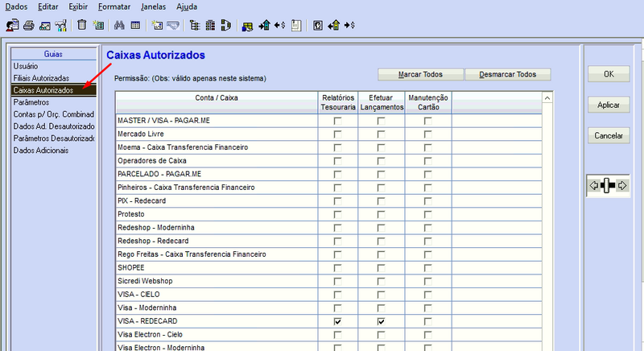The height and width of the screenshot is (351, 644).
Task: Open the Janelas menu
Action: tap(153, 6)
